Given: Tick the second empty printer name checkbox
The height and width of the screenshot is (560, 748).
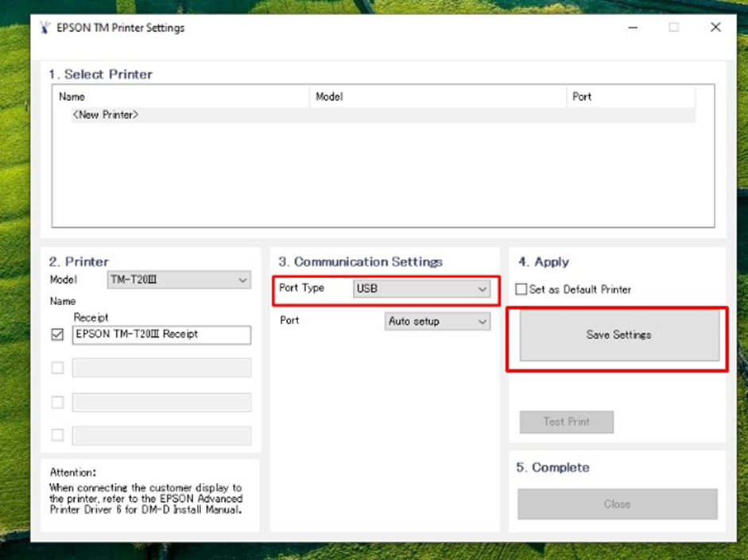Looking at the screenshot, I should 57,368.
